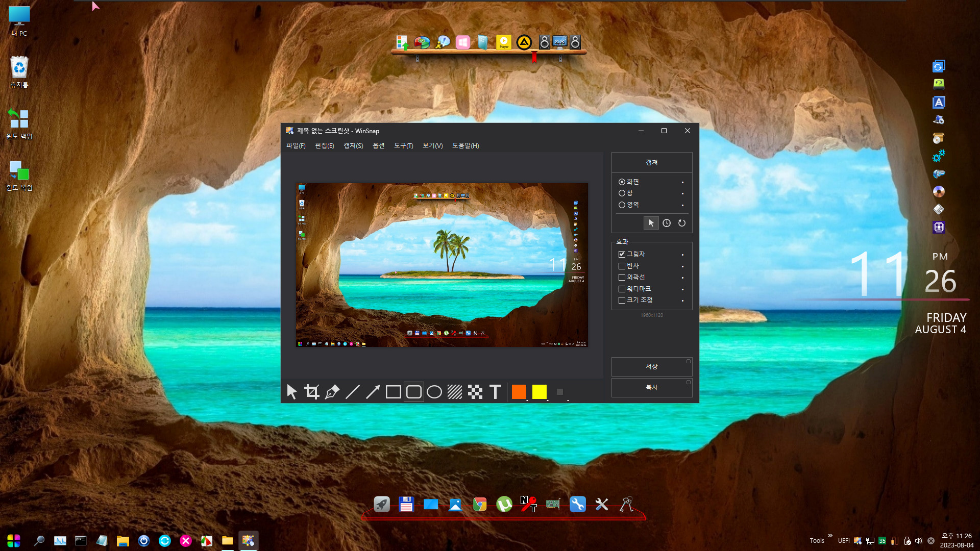Select the pointer tool in WinSnap toolbar
The height and width of the screenshot is (551, 980).
[x=291, y=392]
